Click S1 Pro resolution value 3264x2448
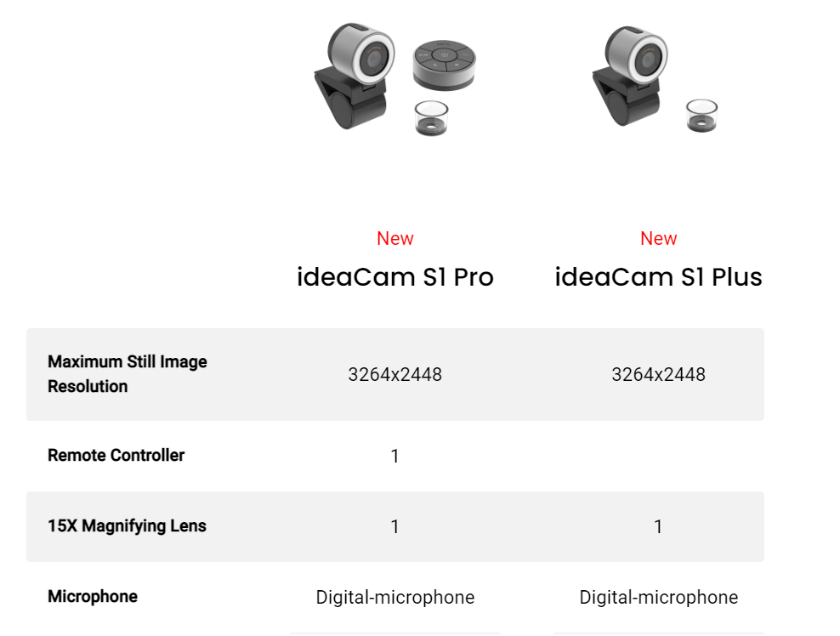This screenshot has height=636, width=840. 394,374
